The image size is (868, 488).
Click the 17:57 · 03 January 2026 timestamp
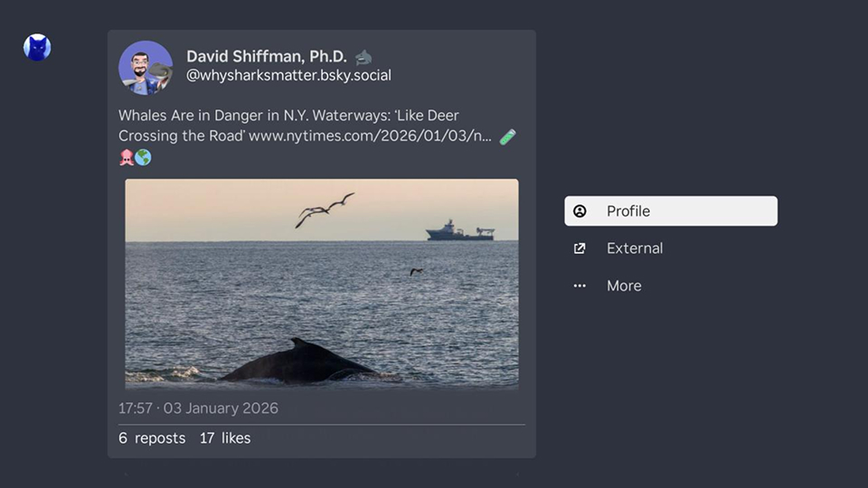pos(198,408)
